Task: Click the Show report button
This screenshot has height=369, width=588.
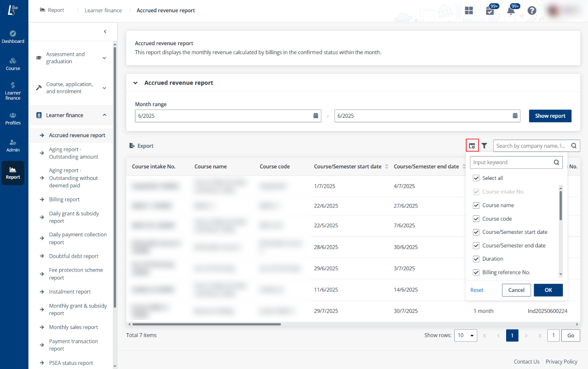Action: [550, 116]
